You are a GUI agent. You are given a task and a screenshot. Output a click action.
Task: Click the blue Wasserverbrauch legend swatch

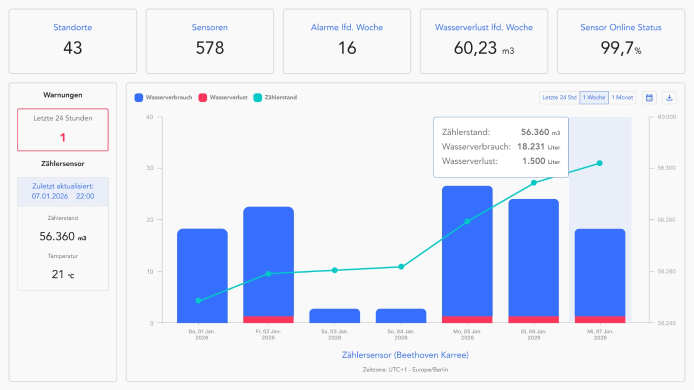pyautogui.click(x=139, y=98)
